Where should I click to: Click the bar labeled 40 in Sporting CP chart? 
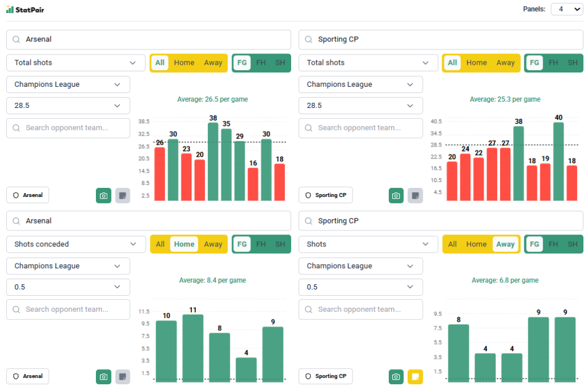558,161
